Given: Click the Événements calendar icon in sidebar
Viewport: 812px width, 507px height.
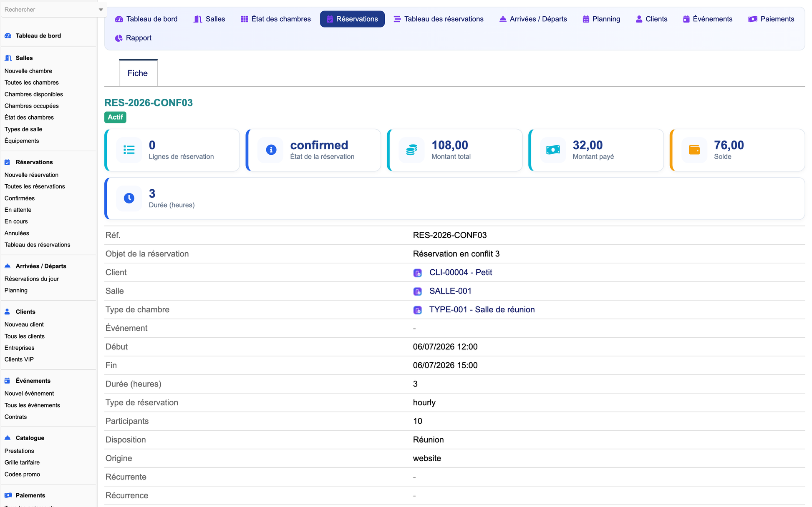Looking at the screenshot, I should tap(8, 381).
